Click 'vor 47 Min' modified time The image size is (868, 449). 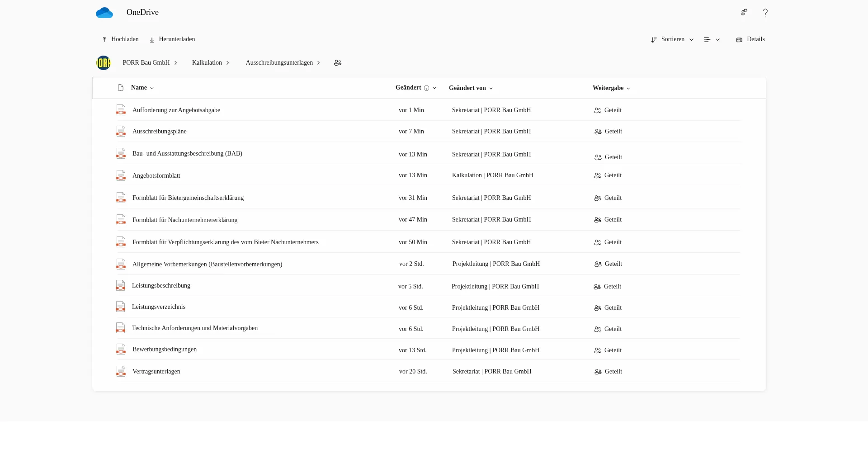click(413, 219)
